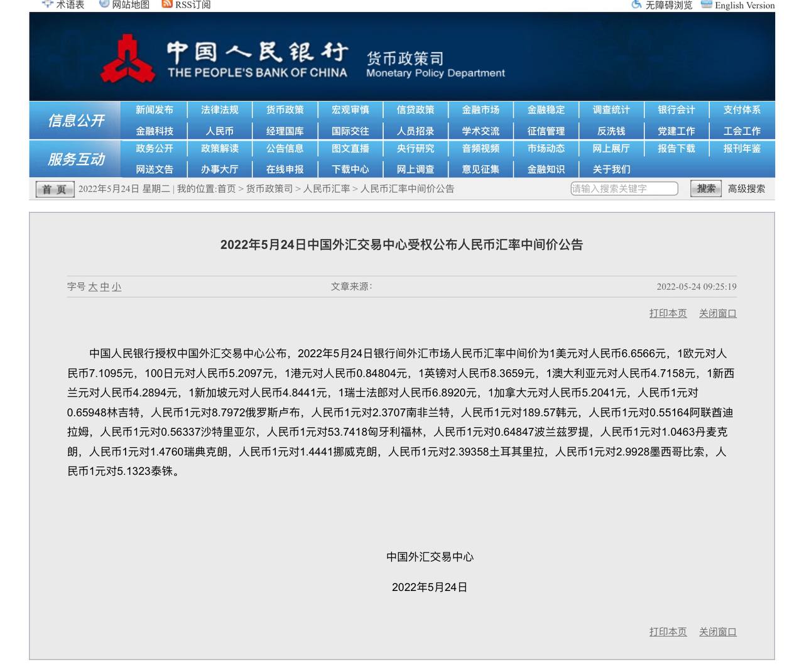
Task: Open 报告下载 under 服务互动
Action: click(x=676, y=149)
